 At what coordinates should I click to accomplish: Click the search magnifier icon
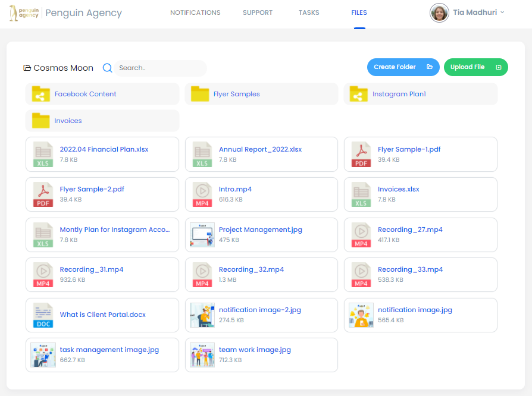point(108,68)
